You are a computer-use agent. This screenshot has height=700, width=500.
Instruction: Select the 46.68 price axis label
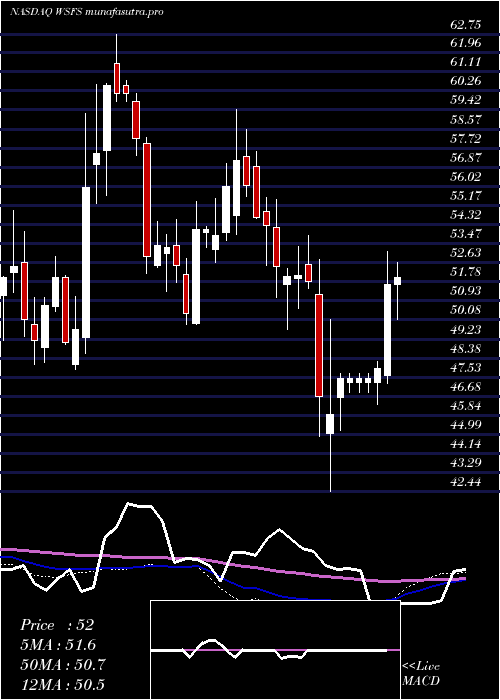[x=466, y=387]
